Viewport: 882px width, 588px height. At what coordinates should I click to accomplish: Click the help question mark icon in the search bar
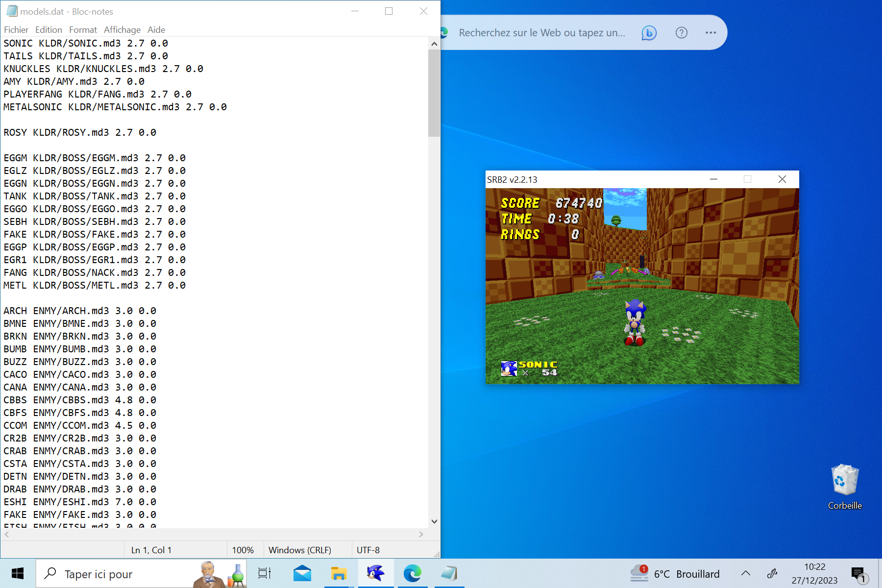point(682,33)
